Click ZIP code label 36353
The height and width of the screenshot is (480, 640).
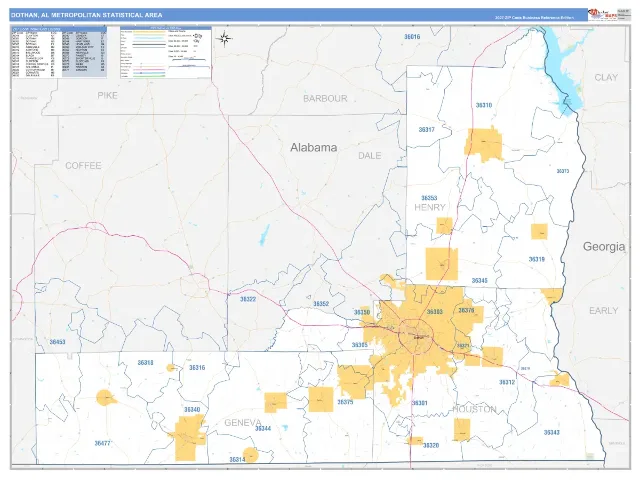coord(429,198)
